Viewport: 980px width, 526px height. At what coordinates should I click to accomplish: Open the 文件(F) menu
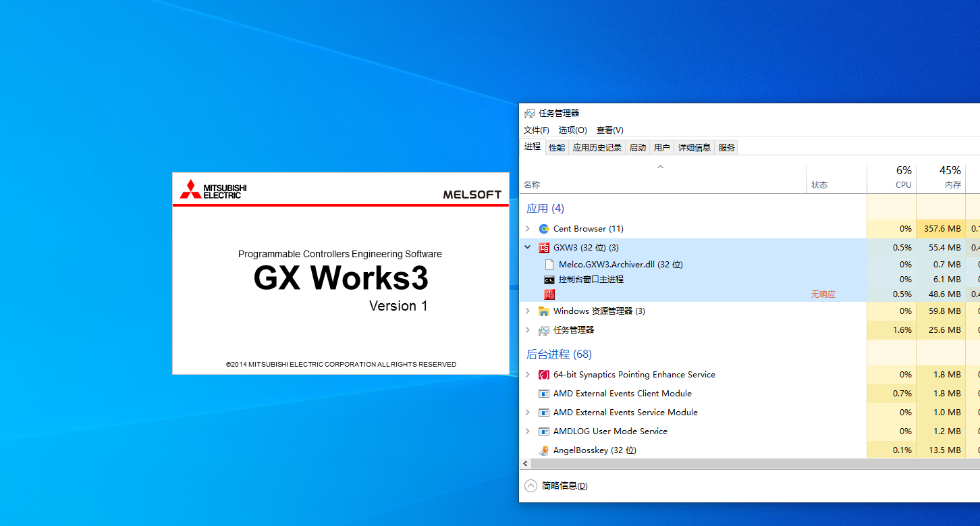pos(537,130)
